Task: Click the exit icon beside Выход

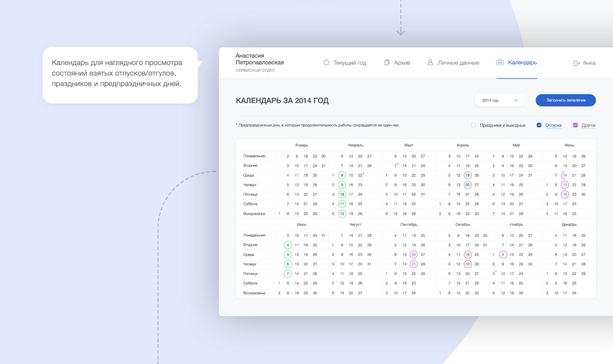Action: coord(577,63)
